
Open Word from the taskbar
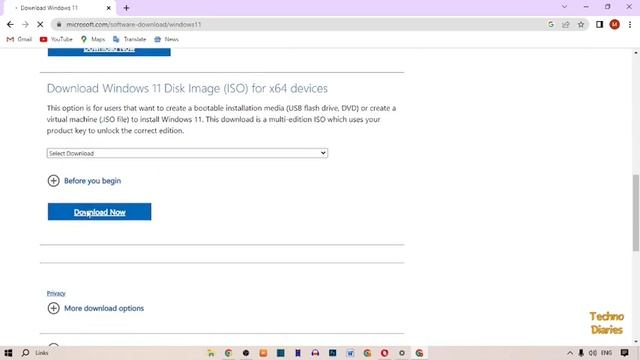pyautogui.click(x=350, y=353)
